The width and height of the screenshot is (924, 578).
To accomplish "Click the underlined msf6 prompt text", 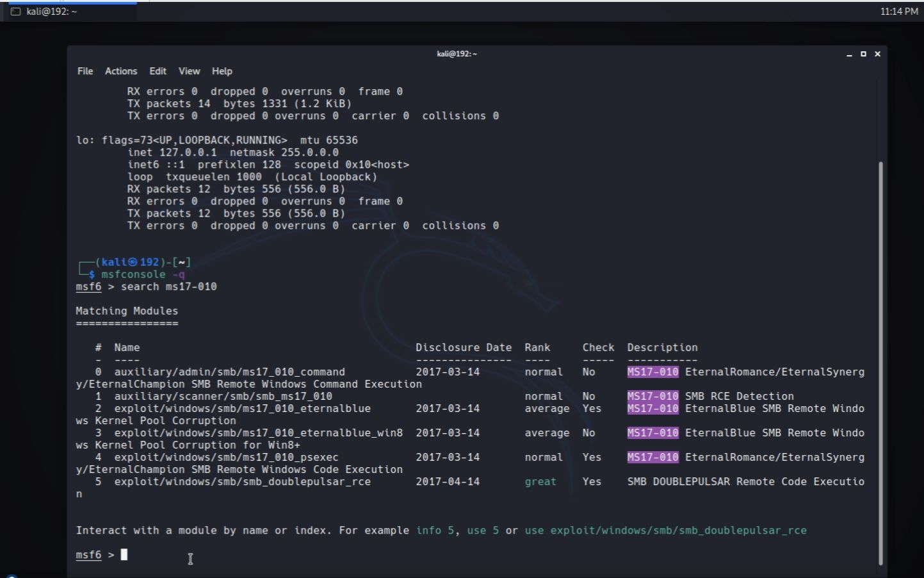I will click(88, 554).
